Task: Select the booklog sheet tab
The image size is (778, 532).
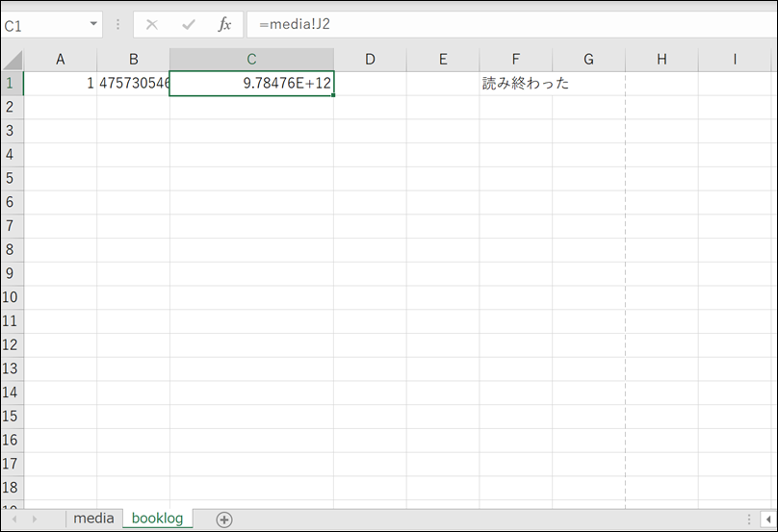Action: coord(157,519)
